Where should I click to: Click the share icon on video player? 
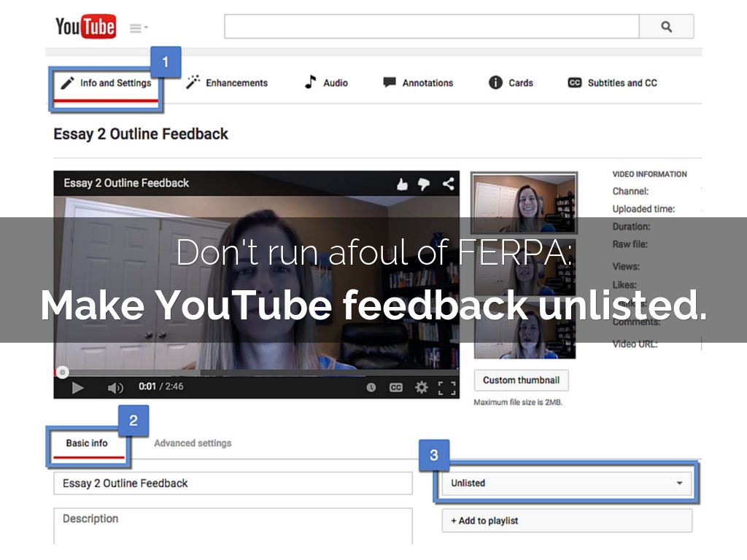click(447, 184)
